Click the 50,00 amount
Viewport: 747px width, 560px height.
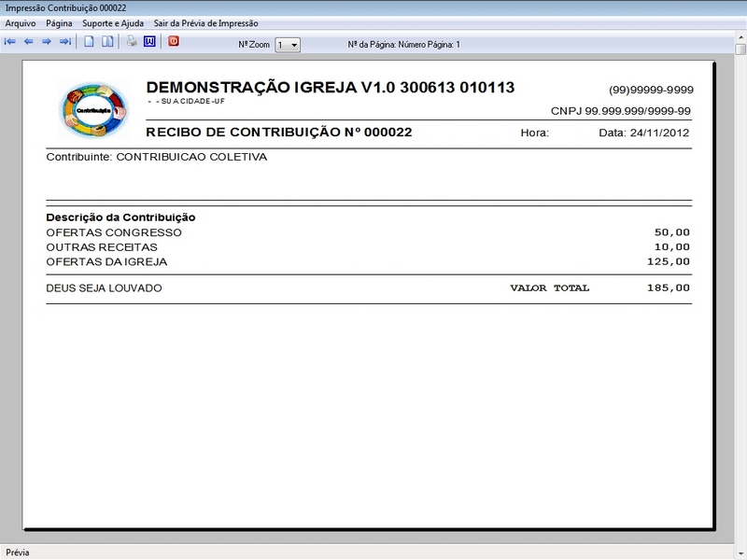pos(671,232)
